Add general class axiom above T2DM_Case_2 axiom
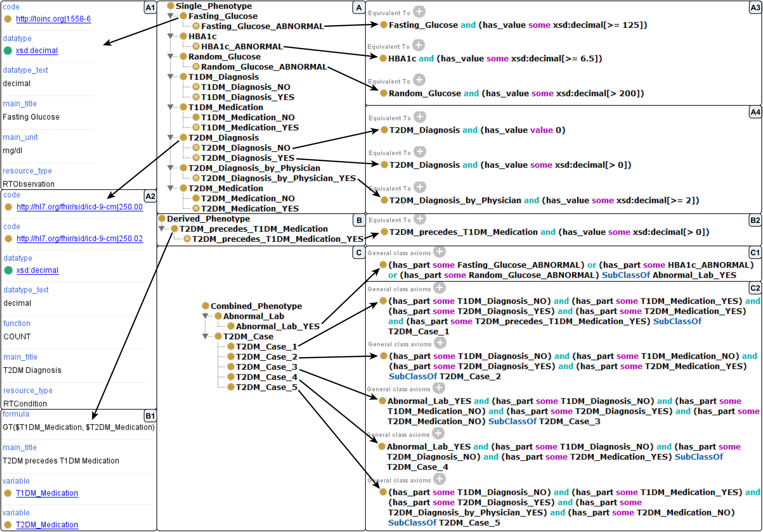Screen dimensions: 763x532 pos(440,343)
